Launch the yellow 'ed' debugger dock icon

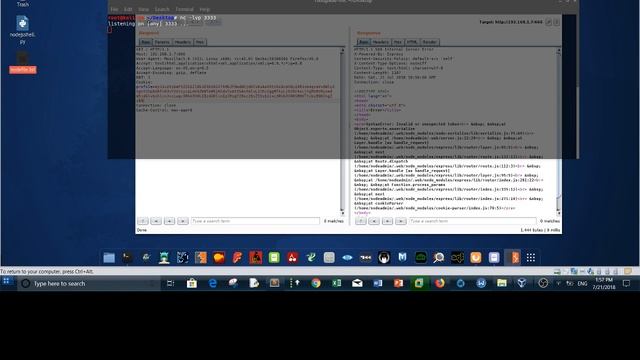pyautogui.click(x=457, y=258)
